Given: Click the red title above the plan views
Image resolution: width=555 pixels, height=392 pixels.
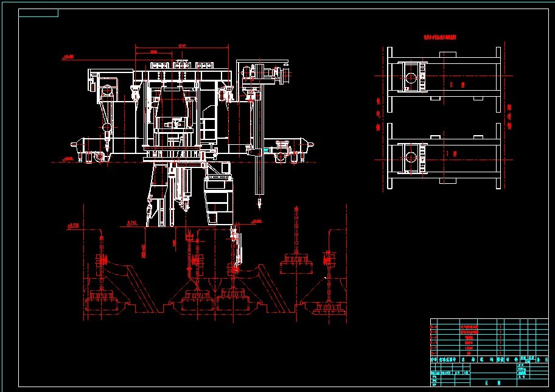Looking at the screenshot, I should 440,37.
